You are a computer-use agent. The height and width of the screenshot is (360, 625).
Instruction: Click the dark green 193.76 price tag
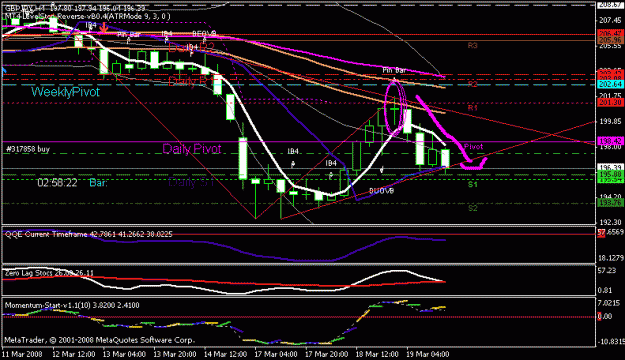tap(610, 203)
